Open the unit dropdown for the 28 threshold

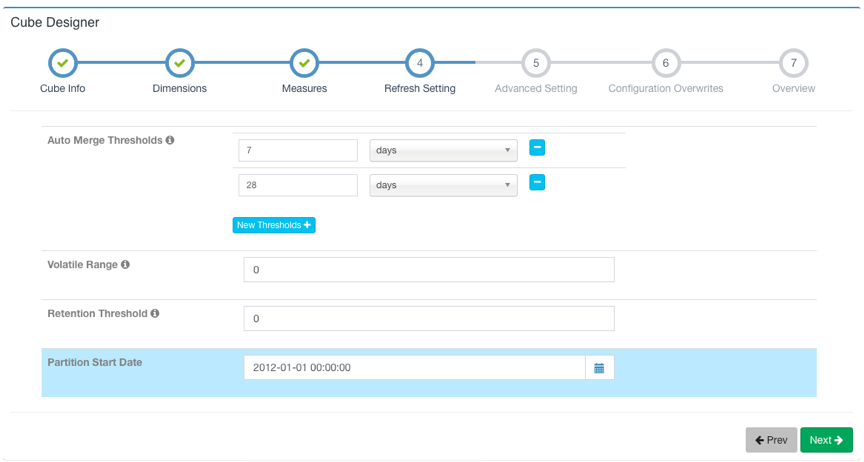[x=443, y=185]
